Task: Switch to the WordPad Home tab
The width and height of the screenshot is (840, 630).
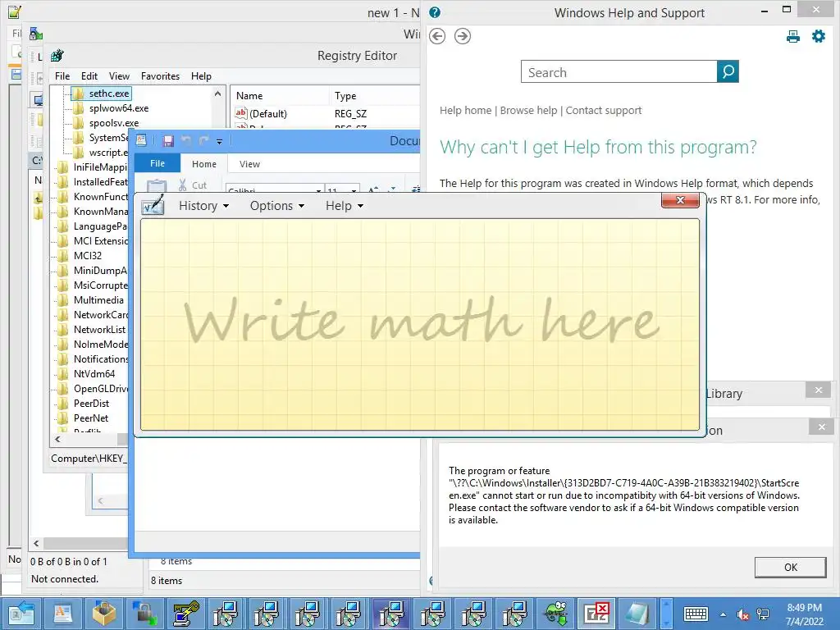Action: point(204,164)
